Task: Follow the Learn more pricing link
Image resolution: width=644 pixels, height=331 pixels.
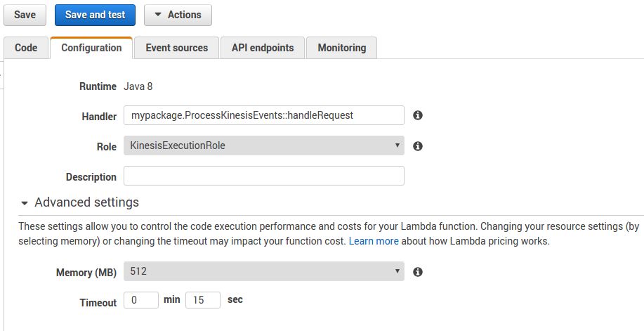Action: (x=374, y=241)
